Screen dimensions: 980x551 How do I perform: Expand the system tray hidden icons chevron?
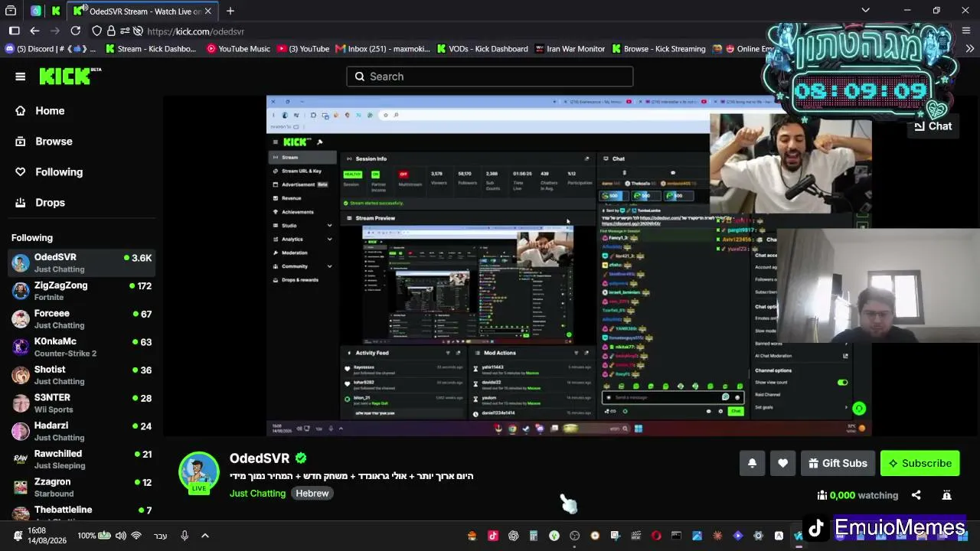(204, 536)
